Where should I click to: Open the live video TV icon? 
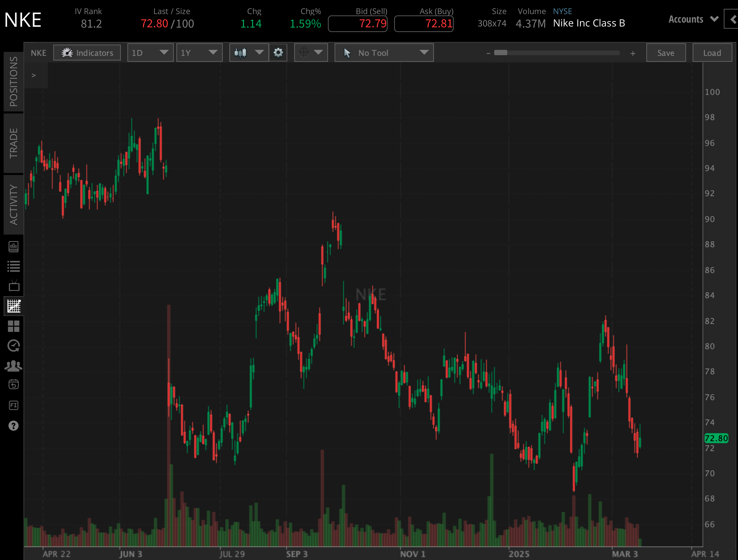(13, 286)
